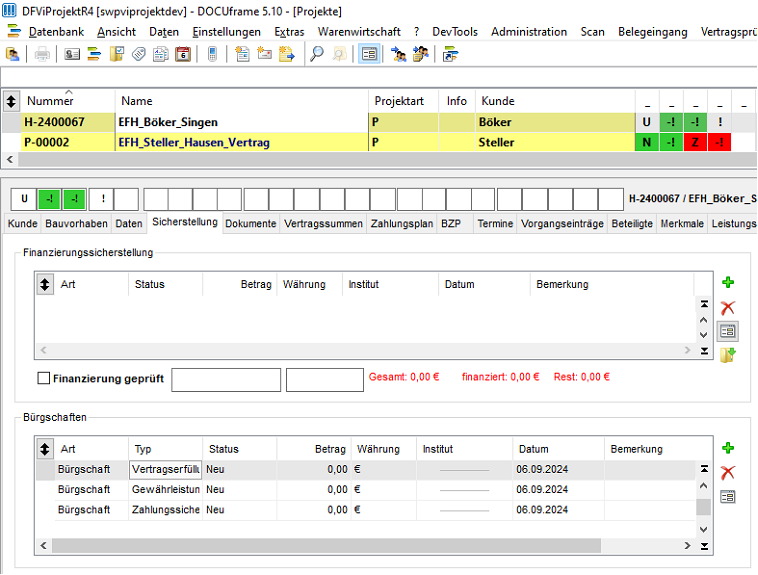Click the green-blue projects bars toolbar icon
Screen dimensions: 758x575
click(94, 54)
